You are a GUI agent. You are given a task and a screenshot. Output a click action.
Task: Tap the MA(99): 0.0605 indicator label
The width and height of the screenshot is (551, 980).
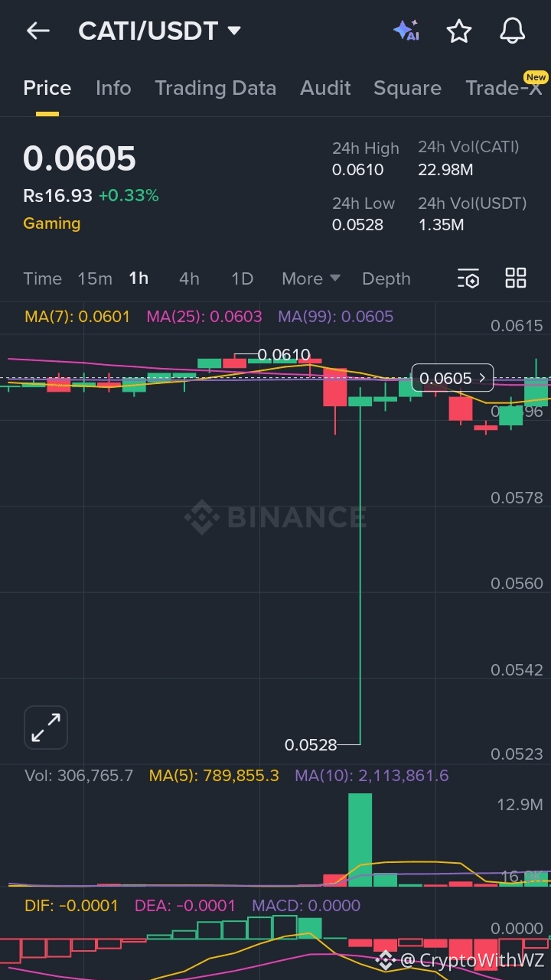click(x=336, y=317)
